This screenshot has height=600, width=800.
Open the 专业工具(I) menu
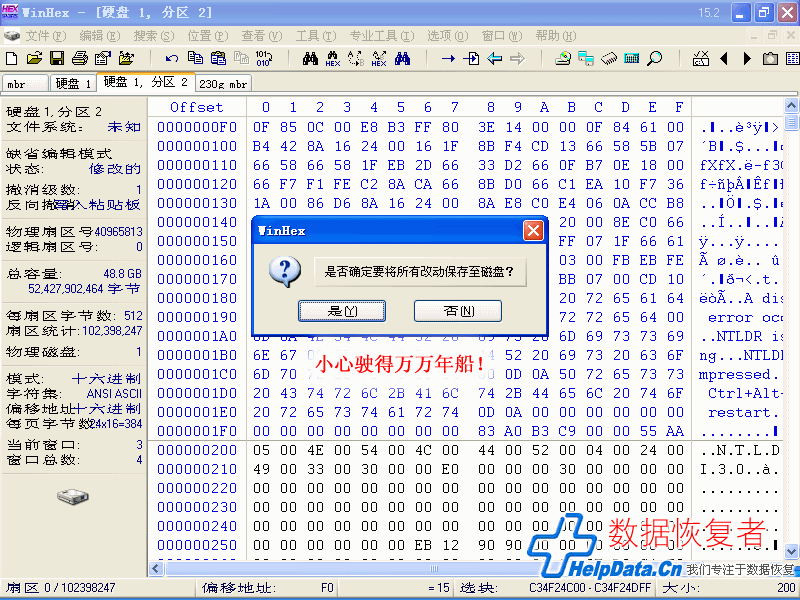(x=382, y=36)
